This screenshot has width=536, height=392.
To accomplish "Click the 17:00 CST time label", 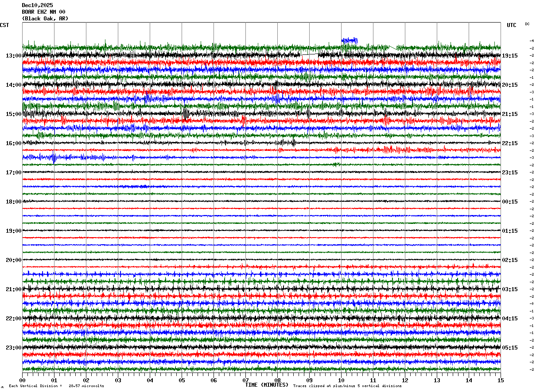I will [x=14, y=173].
